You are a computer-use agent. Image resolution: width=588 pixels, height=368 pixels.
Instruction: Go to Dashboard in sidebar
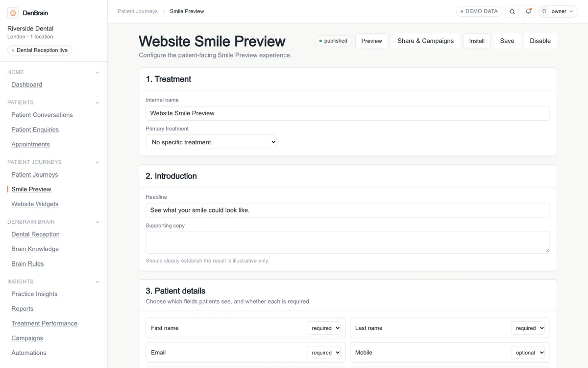tap(26, 84)
